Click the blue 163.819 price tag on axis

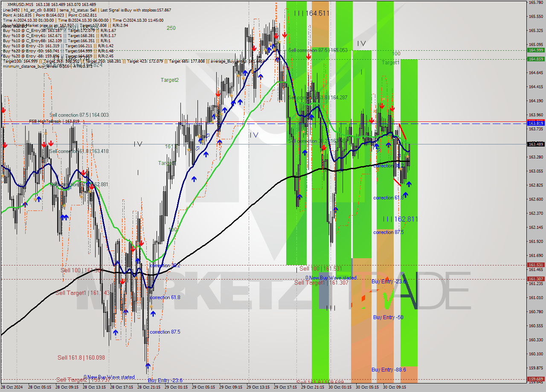pyautogui.click(x=536, y=123)
